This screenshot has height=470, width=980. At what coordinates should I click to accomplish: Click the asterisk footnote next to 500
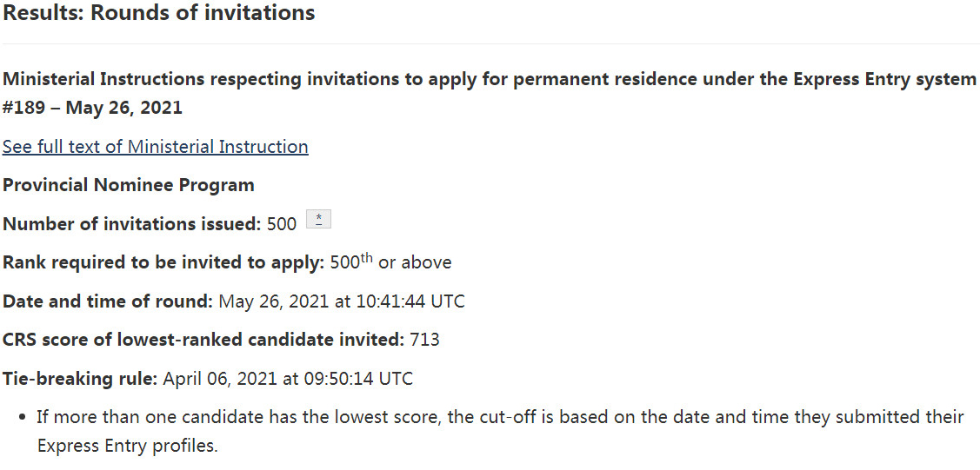(x=319, y=222)
